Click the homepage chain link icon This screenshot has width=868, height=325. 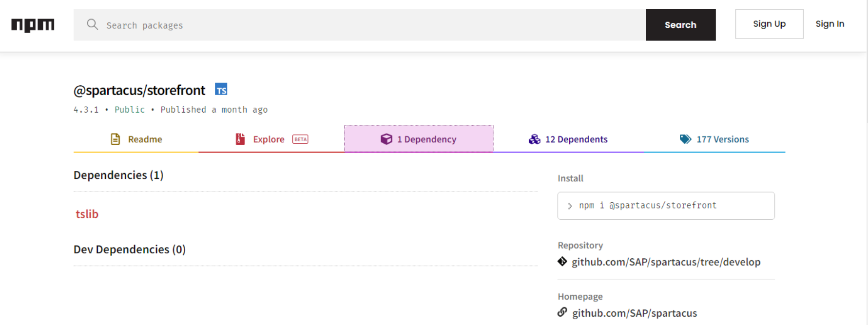562,312
